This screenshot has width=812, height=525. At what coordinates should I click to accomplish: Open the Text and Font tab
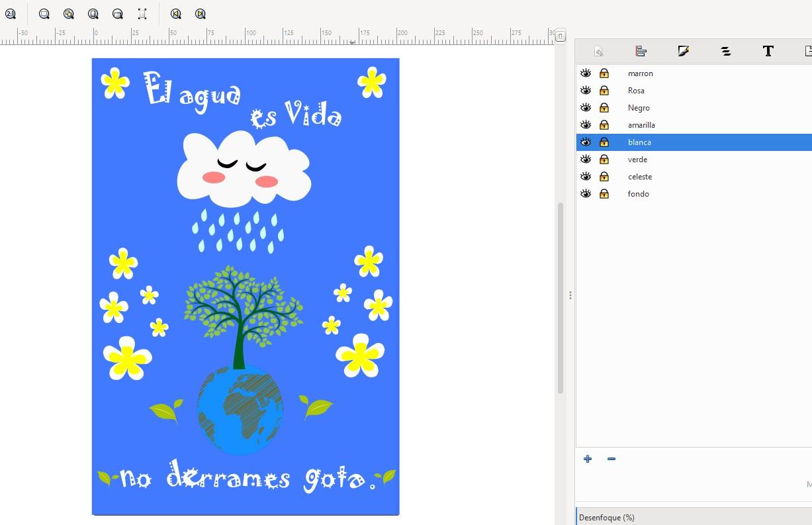pyautogui.click(x=768, y=51)
